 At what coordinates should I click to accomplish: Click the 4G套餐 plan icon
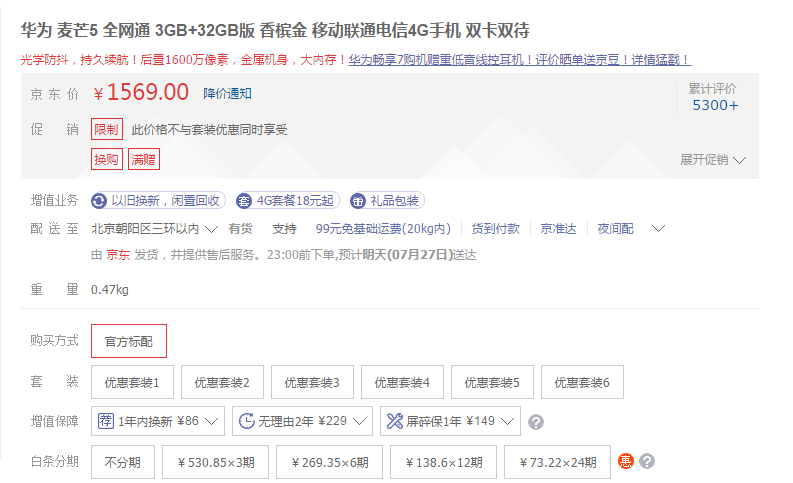[244, 201]
